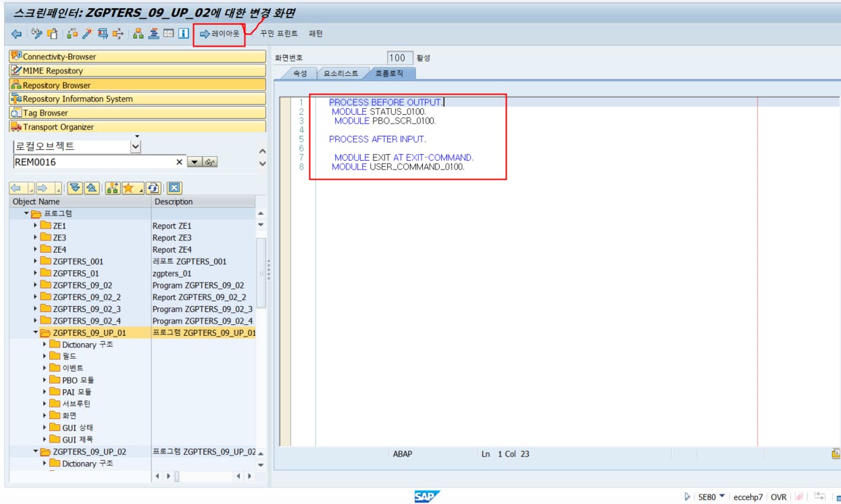Select the ZGPTERS_01 tree item
Image resolution: width=841 pixels, height=504 pixels.
pos(76,274)
